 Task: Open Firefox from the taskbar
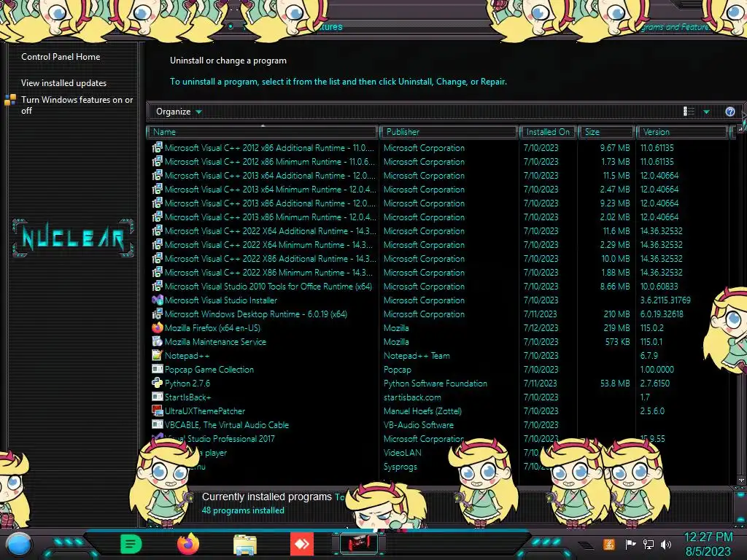coord(187,544)
